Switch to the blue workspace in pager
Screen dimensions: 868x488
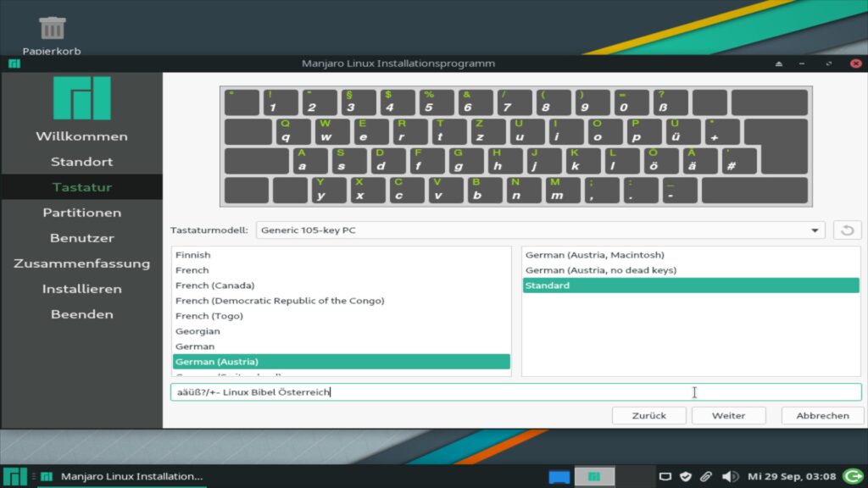click(x=559, y=476)
